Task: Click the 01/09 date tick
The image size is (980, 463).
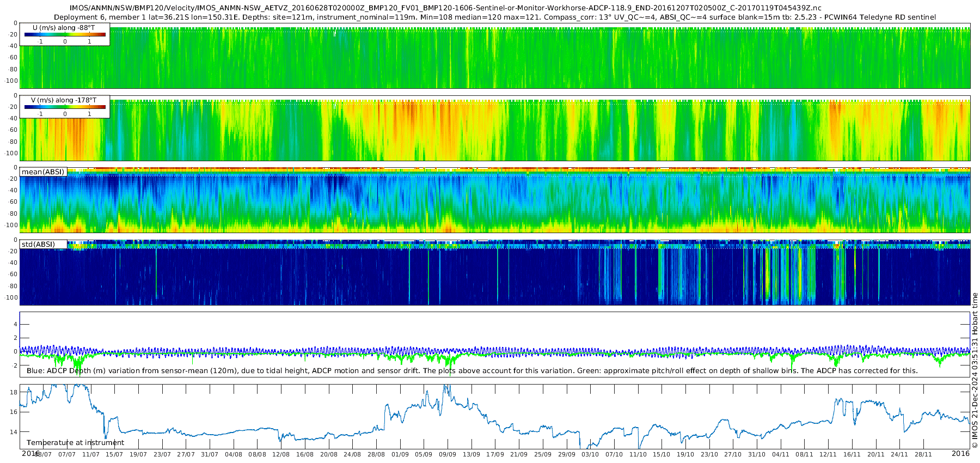Action: (x=400, y=454)
